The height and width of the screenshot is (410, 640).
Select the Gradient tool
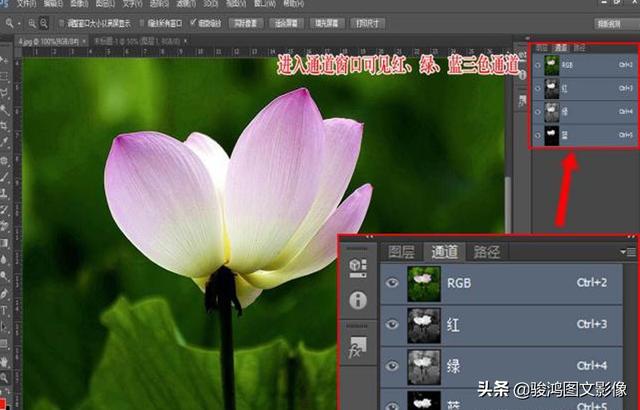pyautogui.click(x=4, y=243)
